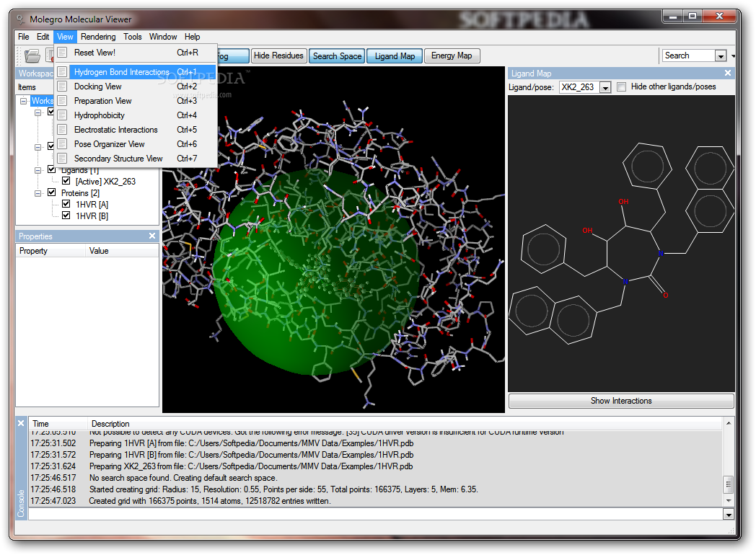The image size is (756, 555).
Task: Uncheck the [Active] XK2_263 ligand checkbox
Action: pyautogui.click(x=66, y=181)
